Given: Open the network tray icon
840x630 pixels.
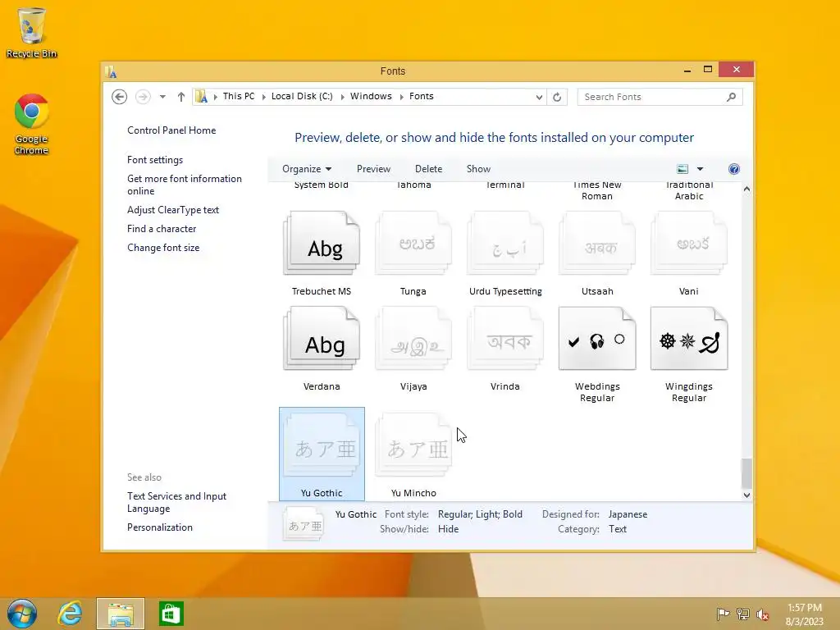Looking at the screenshot, I should [x=743, y=614].
